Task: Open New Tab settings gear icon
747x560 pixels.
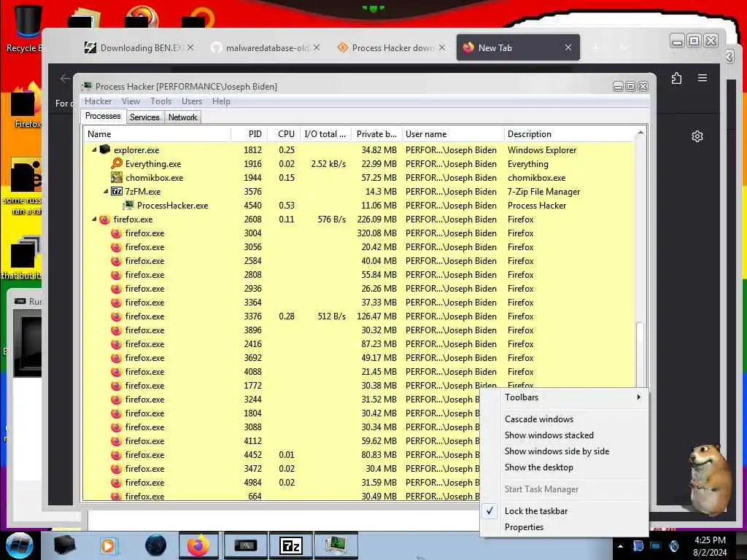Action: coord(697,136)
